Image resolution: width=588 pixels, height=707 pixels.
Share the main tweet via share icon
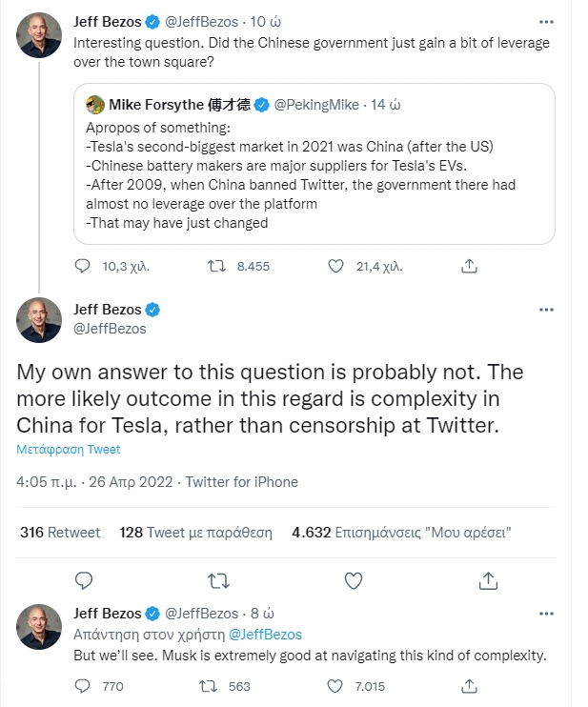tap(488, 579)
